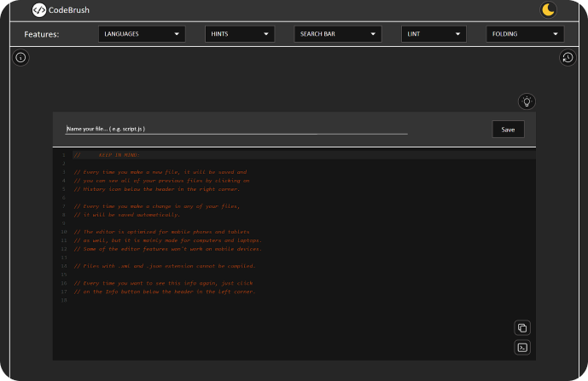Click the Save button
Screen dimensions: 588x381
pyautogui.click(x=508, y=130)
